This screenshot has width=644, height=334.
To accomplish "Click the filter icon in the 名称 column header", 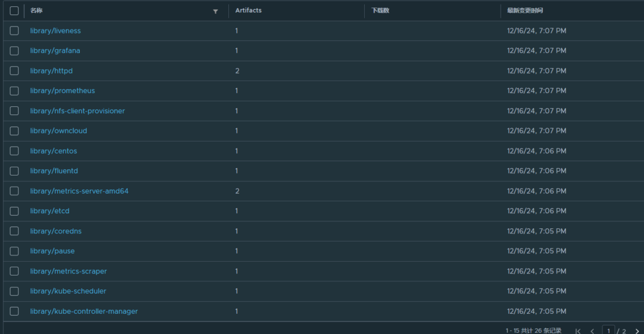I will 216,11.
